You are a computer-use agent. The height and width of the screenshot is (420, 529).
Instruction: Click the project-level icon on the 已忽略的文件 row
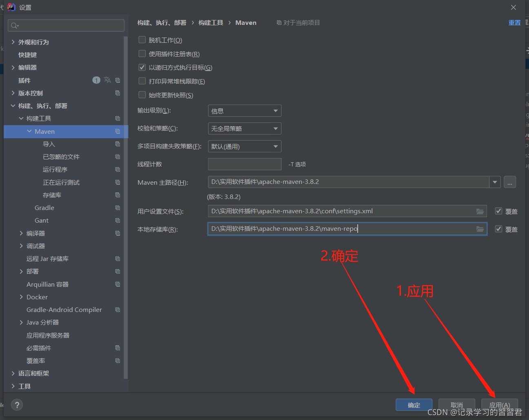coord(117,157)
